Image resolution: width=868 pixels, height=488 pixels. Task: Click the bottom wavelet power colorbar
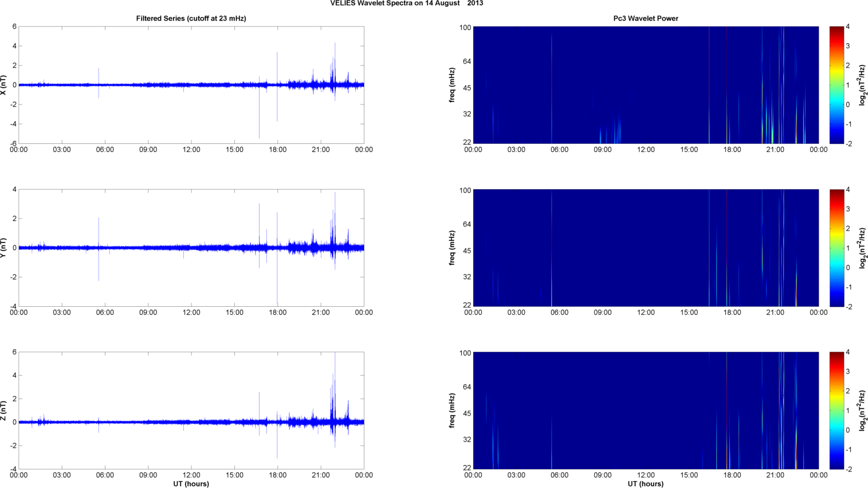pyautogui.click(x=836, y=411)
